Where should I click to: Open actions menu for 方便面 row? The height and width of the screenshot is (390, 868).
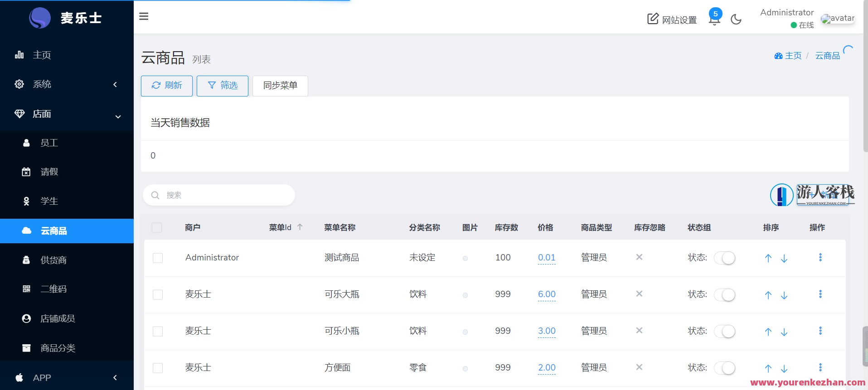tap(820, 367)
